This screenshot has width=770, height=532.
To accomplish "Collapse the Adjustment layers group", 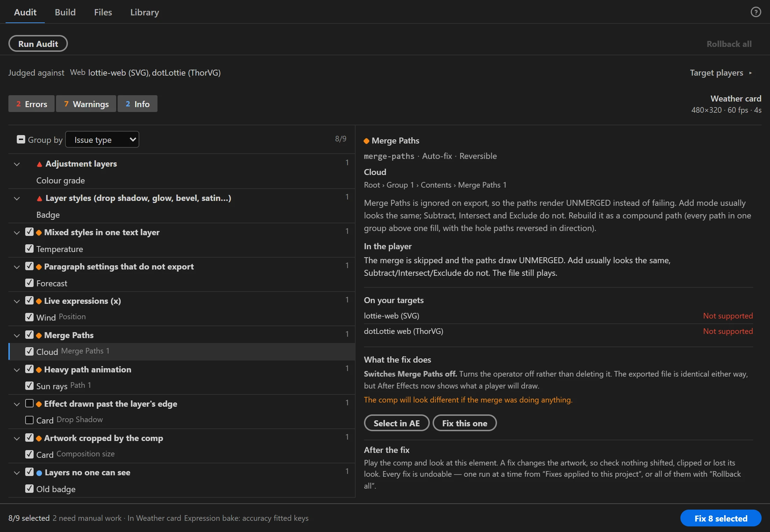I will [16, 164].
